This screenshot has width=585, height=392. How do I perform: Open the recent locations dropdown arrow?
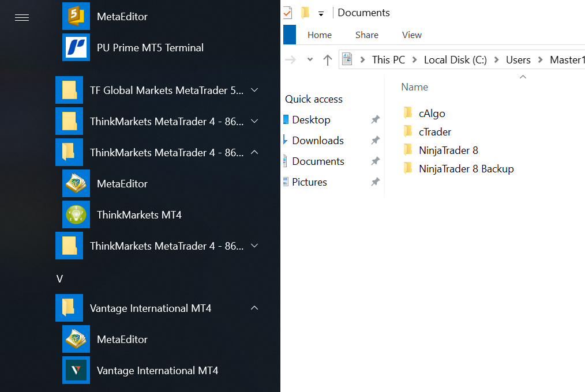click(x=310, y=59)
